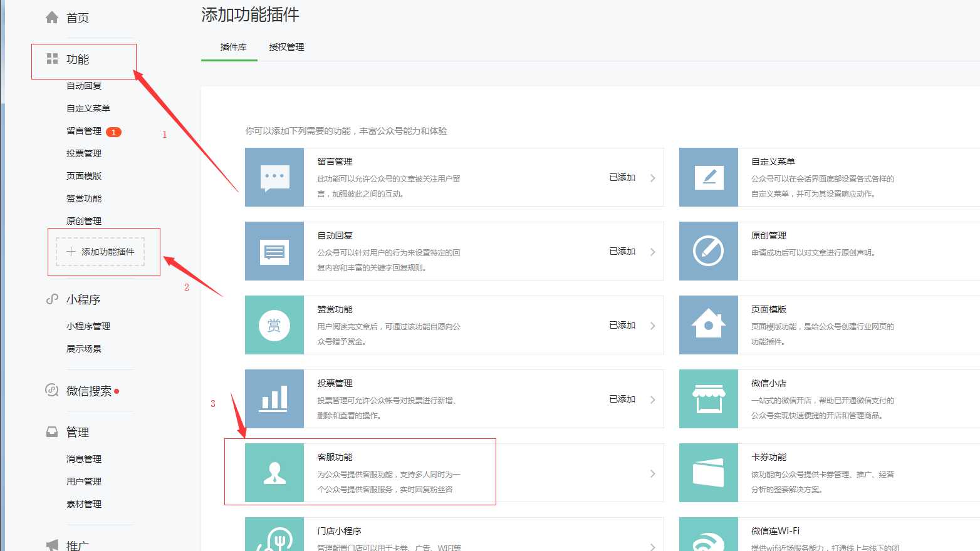
Task: Open 赞赏功能 sidebar link
Action: click(x=84, y=198)
